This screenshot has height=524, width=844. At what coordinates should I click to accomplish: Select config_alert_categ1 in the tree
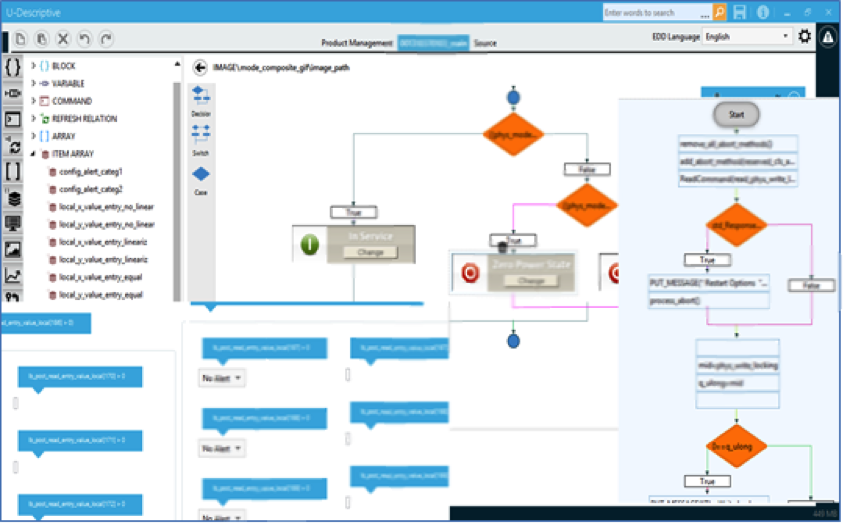(90, 172)
